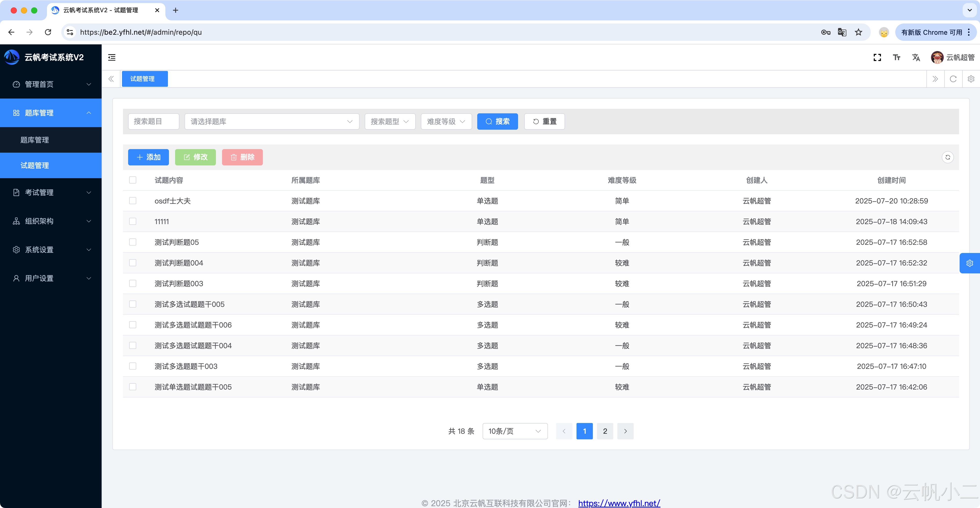
Task: Open the 难度等级 filter dropdown
Action: pyautogui.click(x=446, y=122)
